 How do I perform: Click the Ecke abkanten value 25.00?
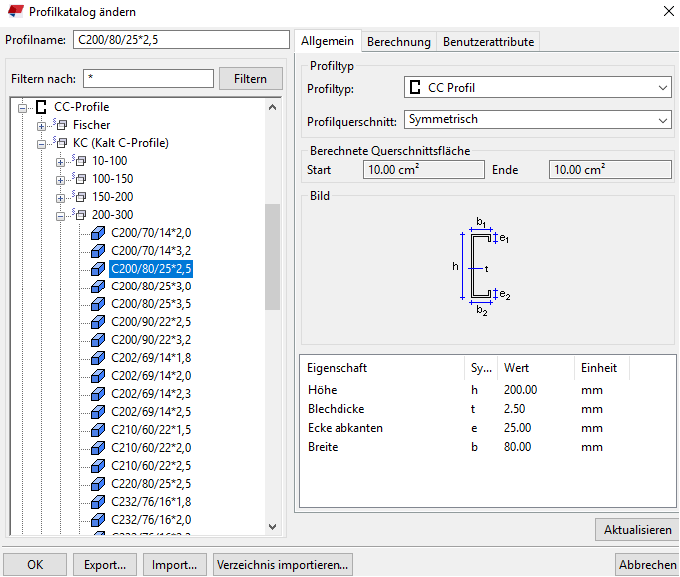click(517, 428)
